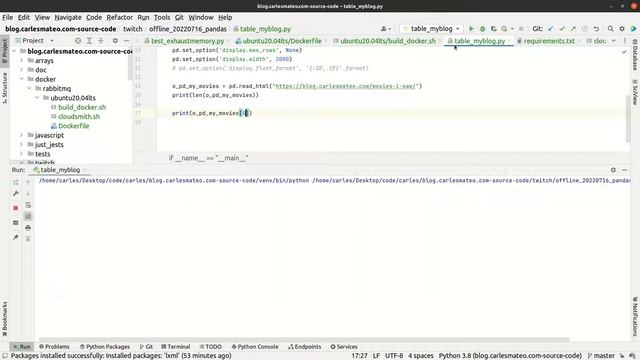
Task: Switch to the requirements.txt tab
Action: (549, 41)
